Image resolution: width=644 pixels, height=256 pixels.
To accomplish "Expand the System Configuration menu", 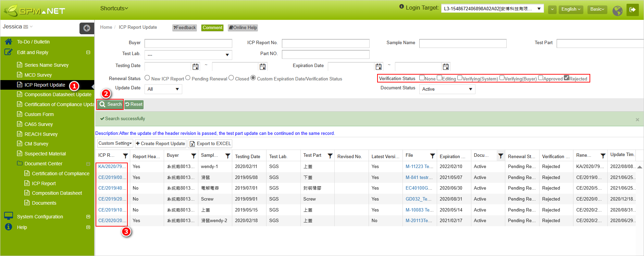I will point(88,216).
